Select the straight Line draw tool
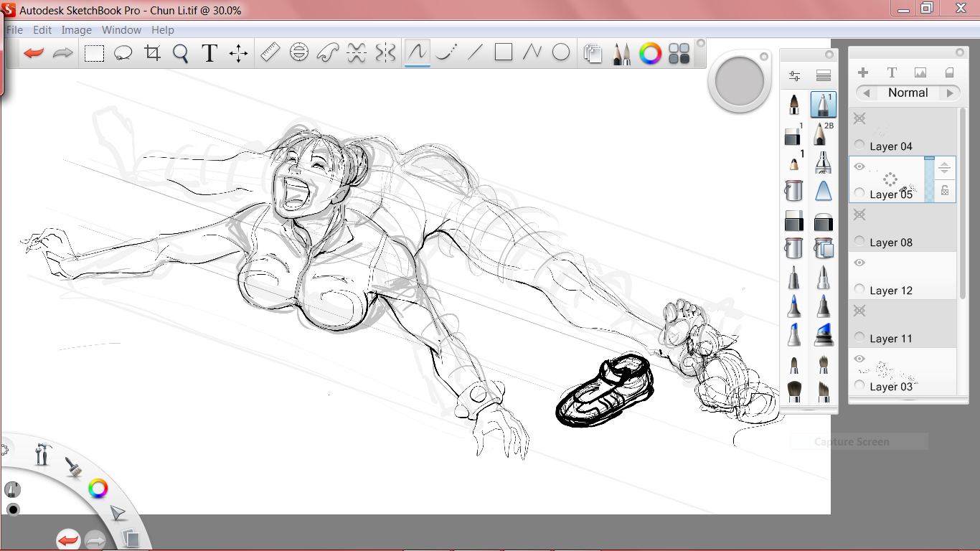Viewport: 980px width, 551px height. tap(475, 52)
